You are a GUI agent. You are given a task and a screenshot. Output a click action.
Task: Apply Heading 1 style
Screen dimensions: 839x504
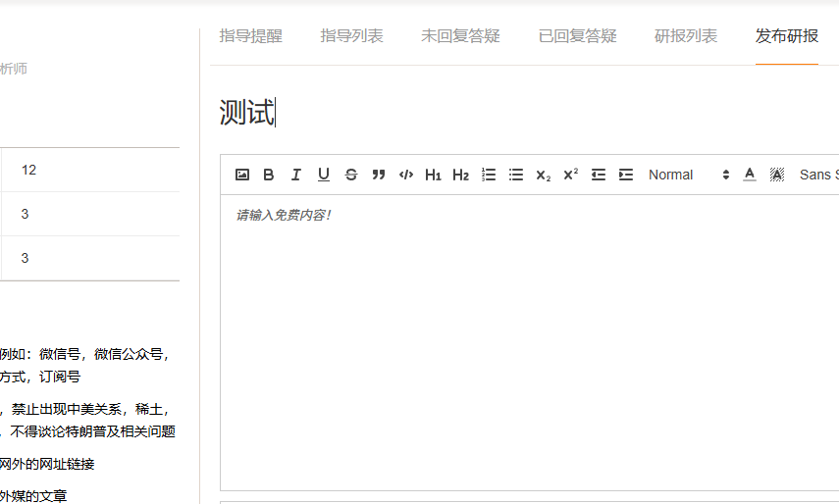pos(433,175)
